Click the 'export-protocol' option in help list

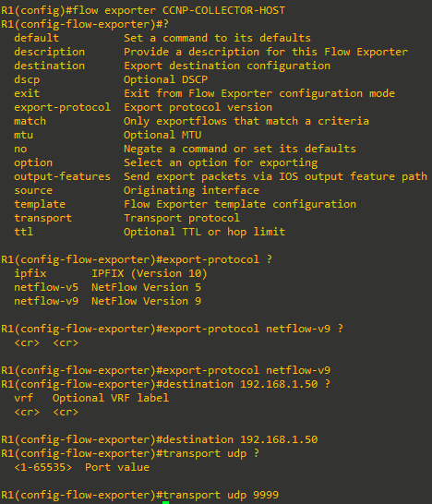point(63,107)
